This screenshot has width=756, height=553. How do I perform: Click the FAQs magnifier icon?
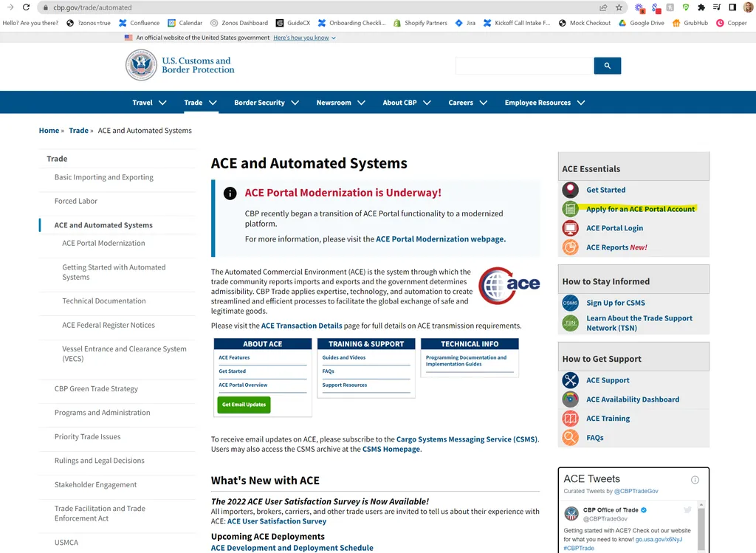(570, 437)
